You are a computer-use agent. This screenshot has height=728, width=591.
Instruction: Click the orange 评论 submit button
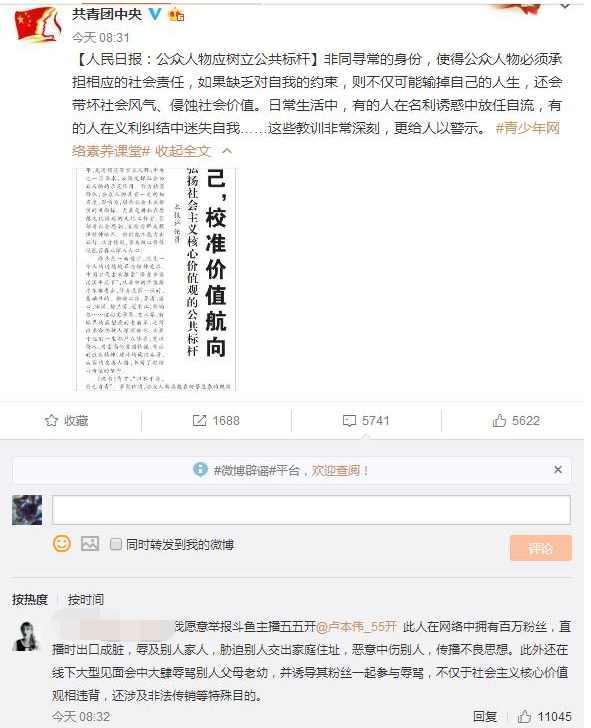click(540, 548)
